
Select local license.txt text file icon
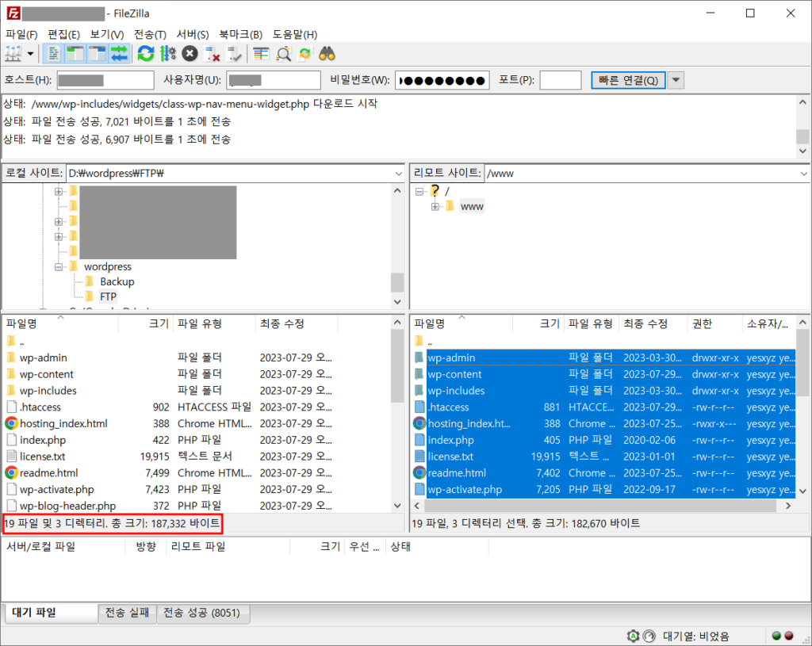(11, 456)
